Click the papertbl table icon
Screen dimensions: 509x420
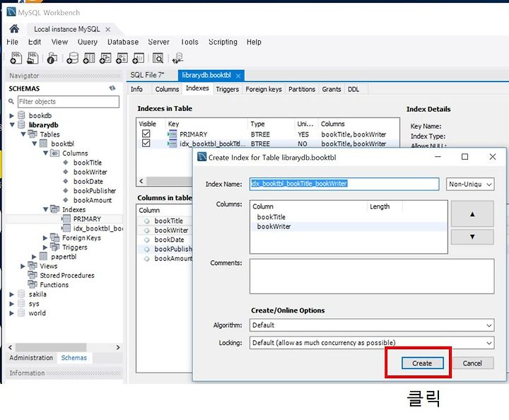[x=44, y=257]
